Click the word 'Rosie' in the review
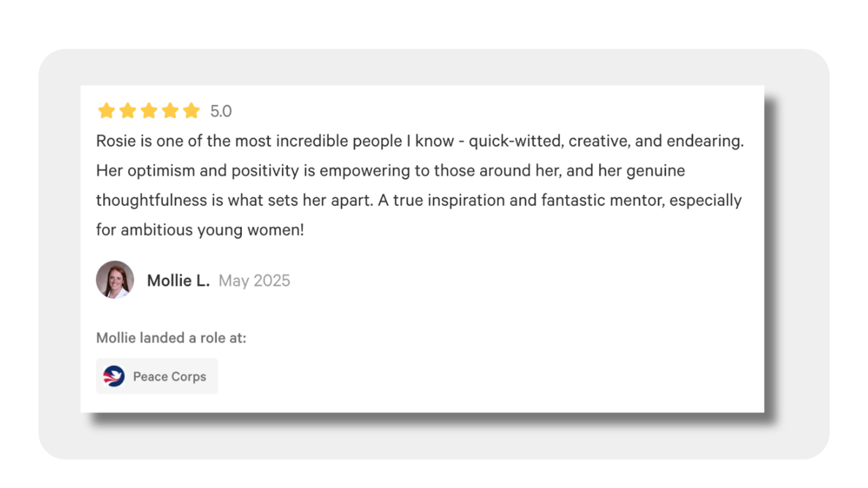Image resolution: width=868 pixels, height=488 pixels. coord(116,141)
